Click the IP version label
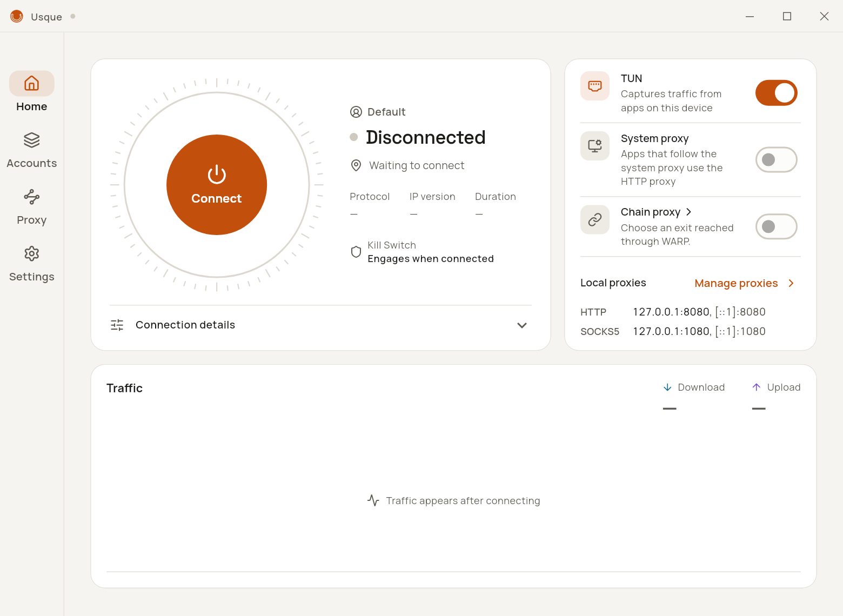 [432, 197]
